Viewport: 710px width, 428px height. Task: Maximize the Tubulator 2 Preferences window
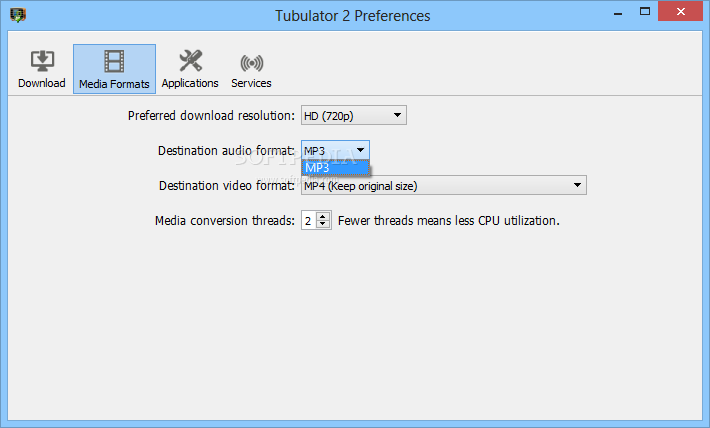coord(645,12)
